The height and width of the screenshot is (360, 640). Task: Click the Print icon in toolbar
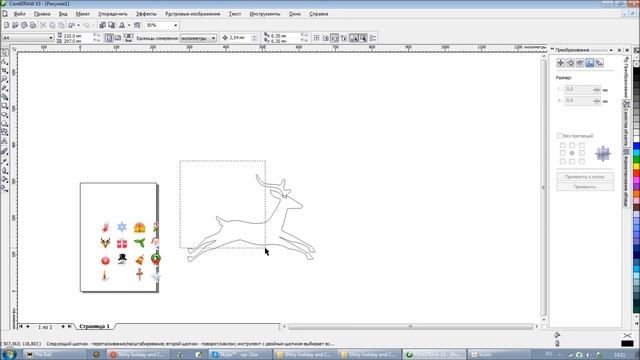33,25
